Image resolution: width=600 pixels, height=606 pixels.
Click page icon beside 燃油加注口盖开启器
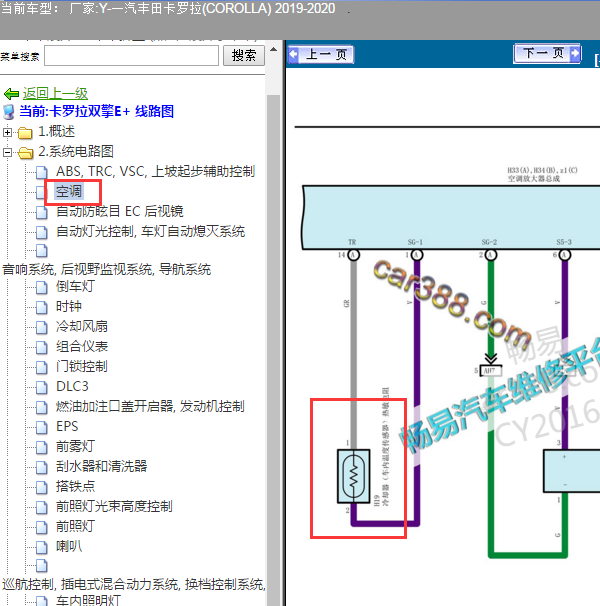point(41,408)
